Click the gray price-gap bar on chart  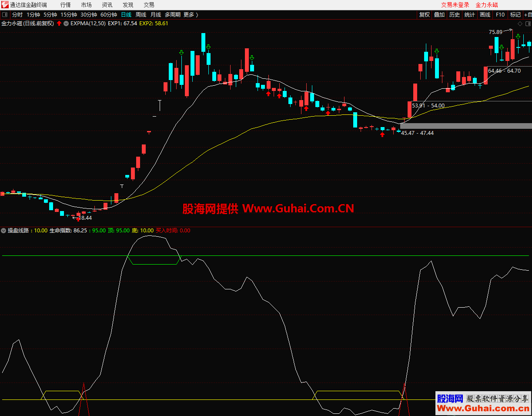466,126
